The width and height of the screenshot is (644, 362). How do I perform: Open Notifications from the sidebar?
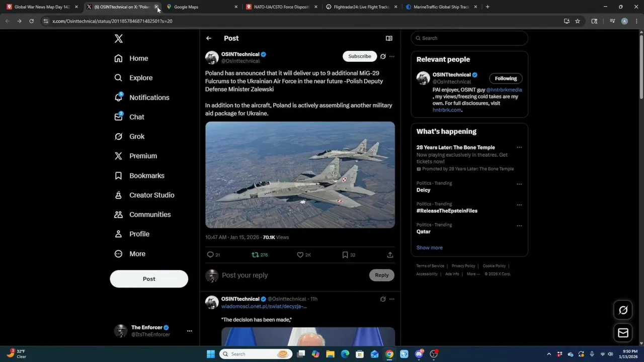coord(141,98)
